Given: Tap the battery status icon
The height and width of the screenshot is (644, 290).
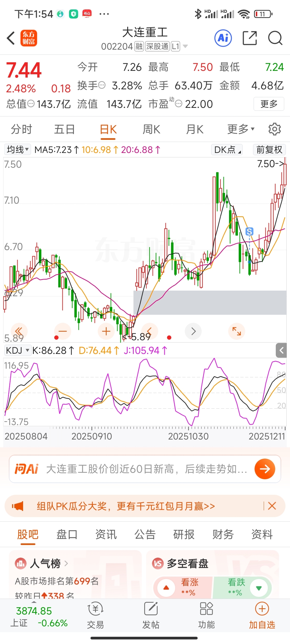Looking at the screenshot, I should coord(263,14).
